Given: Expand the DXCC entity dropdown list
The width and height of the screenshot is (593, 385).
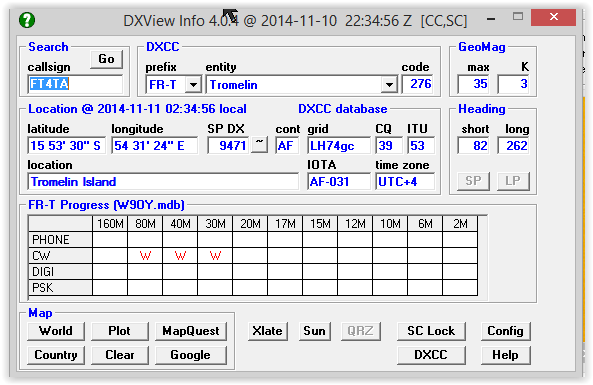Looking at the screenshot, I should [389, 84].
